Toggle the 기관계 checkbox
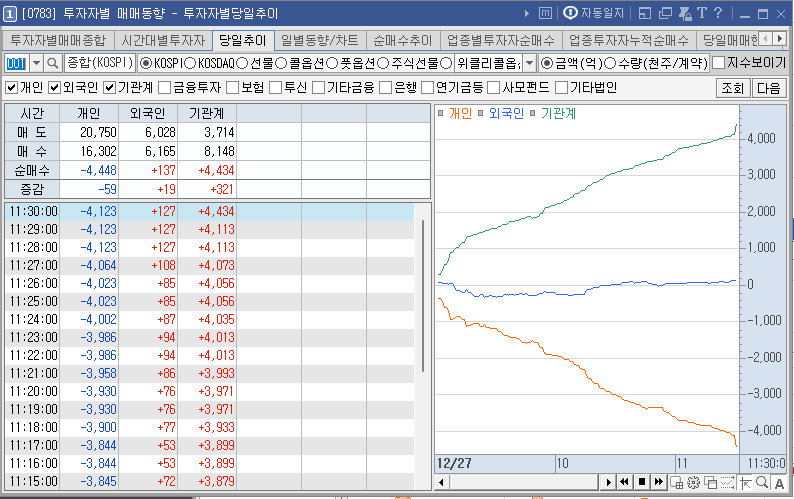 (109, 88)
